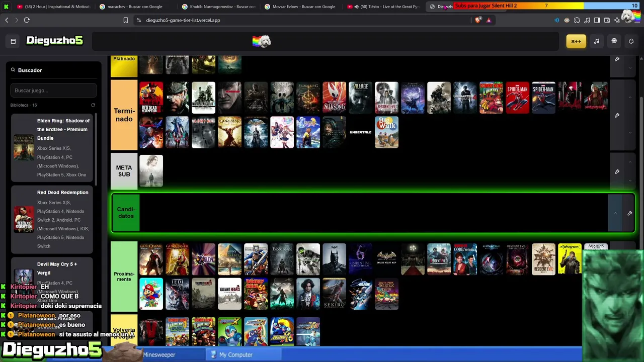Click the music note icon in app header

click(597, 41)
